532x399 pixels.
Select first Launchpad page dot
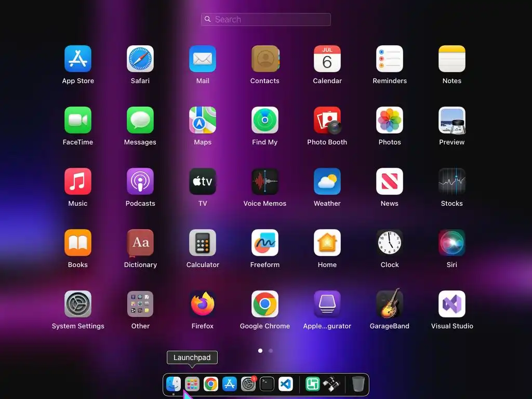pyautogui.click(x=260, y=351)
